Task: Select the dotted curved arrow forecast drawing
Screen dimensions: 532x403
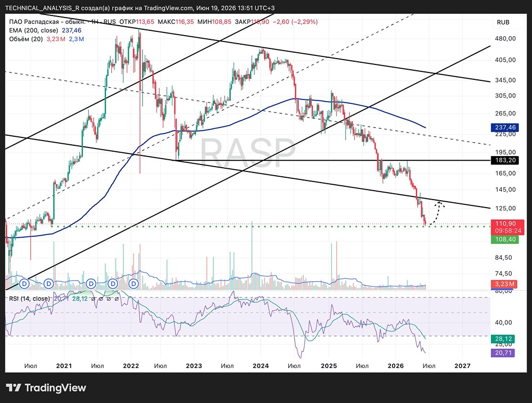Action: pos(437,213)
